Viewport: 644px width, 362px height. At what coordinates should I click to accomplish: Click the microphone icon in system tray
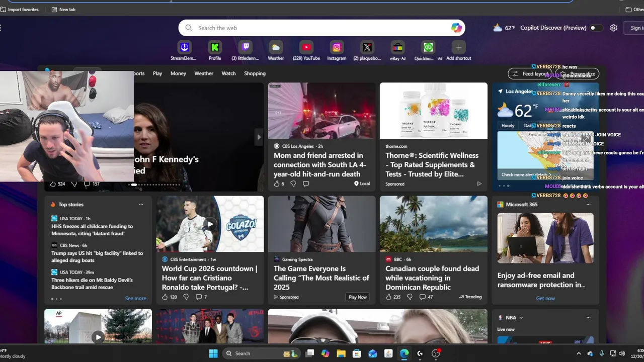pyautogui.click(x=602, y=353)
